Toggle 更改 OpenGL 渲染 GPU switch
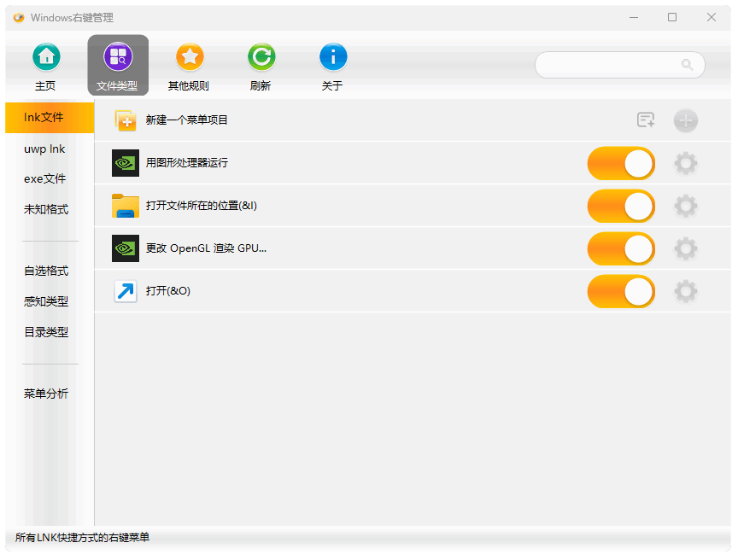 click(621, 248)
